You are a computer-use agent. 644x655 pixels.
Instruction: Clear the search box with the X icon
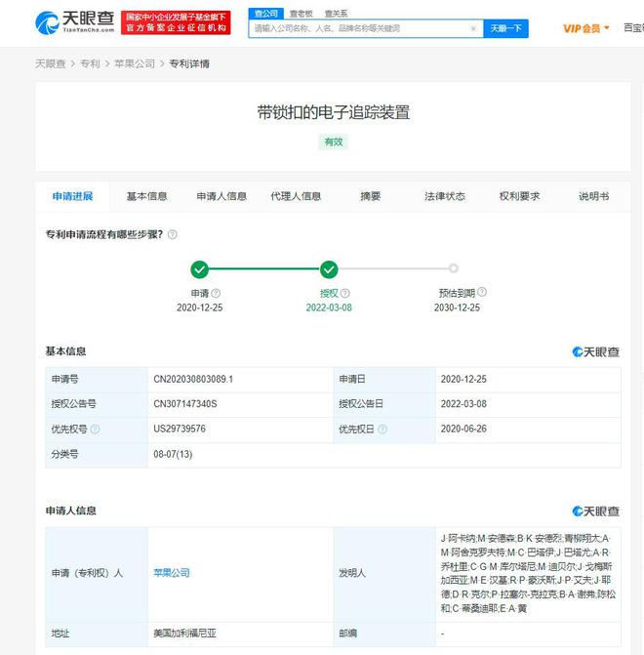[x=473, y=28]
